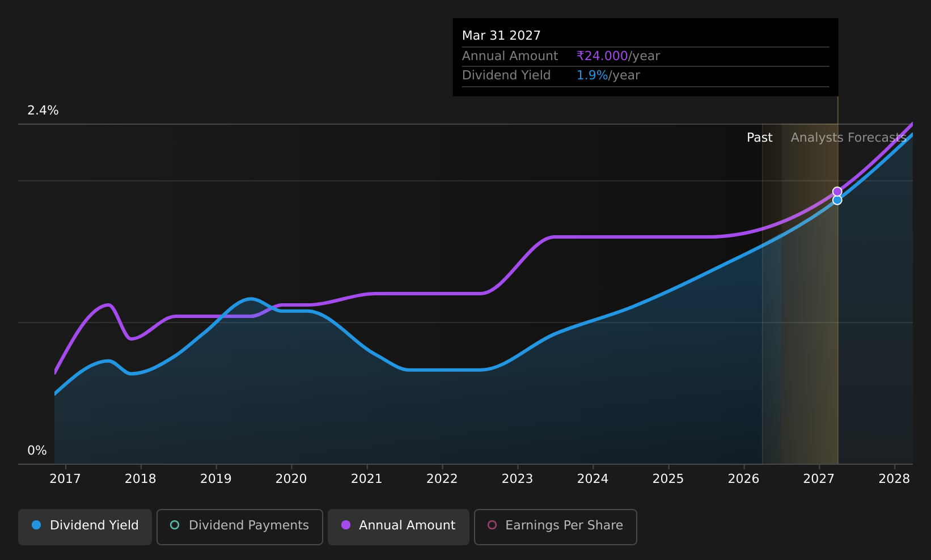The width and height of the screenshot is (931, 560).
Task: Click the 2.4% y-axis label
Action: [x=43, y=111]
